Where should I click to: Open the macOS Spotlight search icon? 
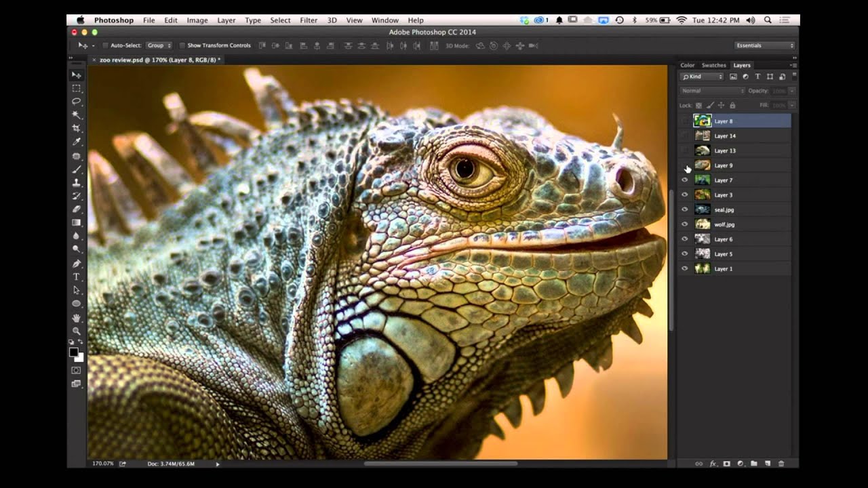(768, 20)
